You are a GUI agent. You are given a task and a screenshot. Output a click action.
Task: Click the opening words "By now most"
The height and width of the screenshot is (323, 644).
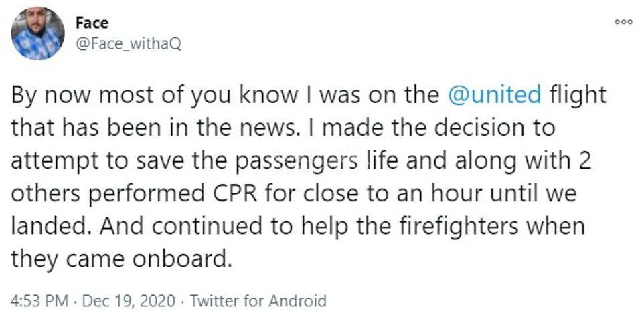click(x=80, y=94)
